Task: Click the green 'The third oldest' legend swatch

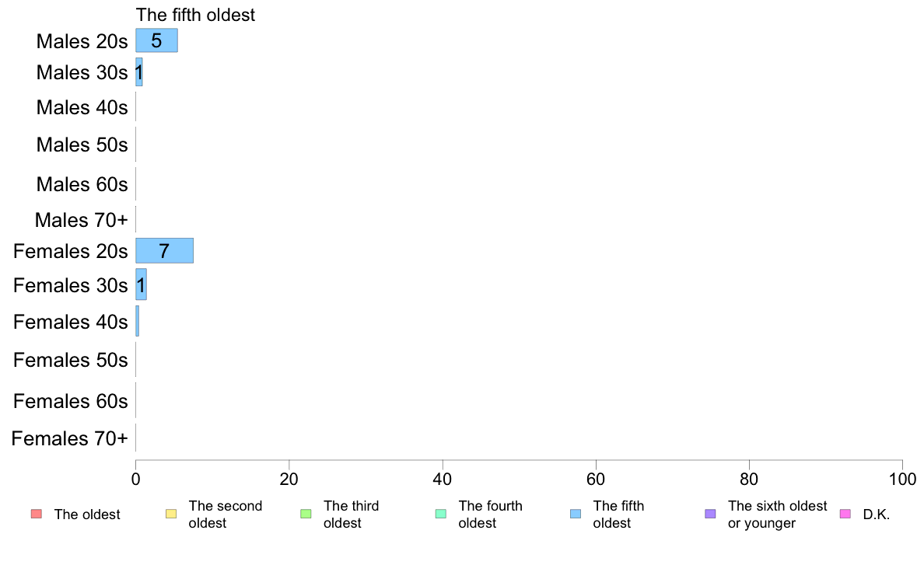Action: (x=306, y=514)
